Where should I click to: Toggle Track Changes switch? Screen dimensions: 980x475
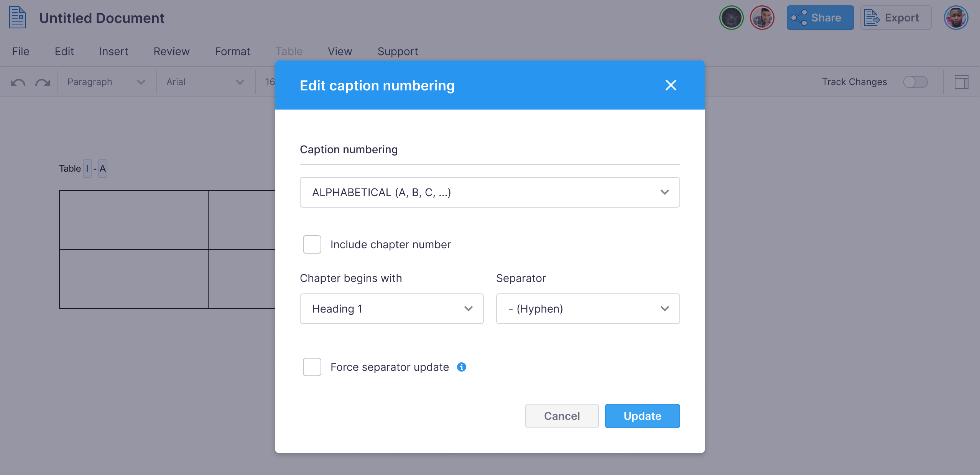click(x=916, y=82)
